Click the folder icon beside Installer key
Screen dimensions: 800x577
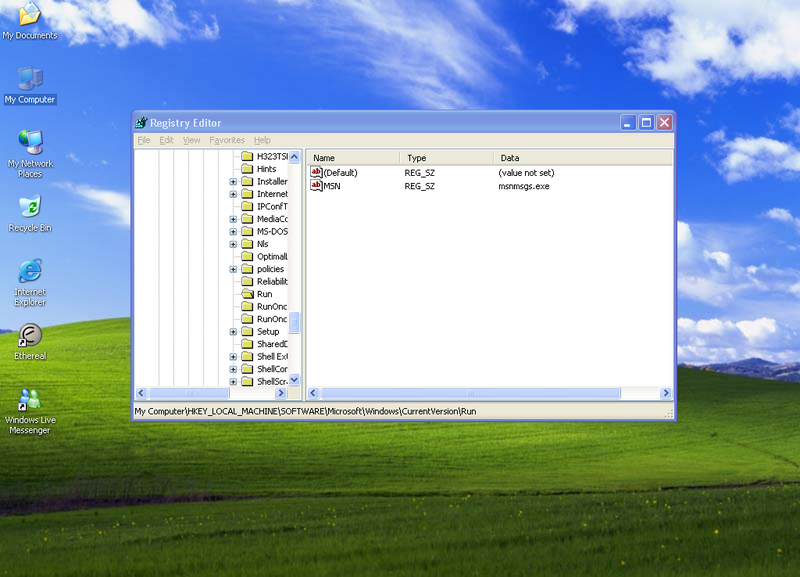[x=247, y=181]
